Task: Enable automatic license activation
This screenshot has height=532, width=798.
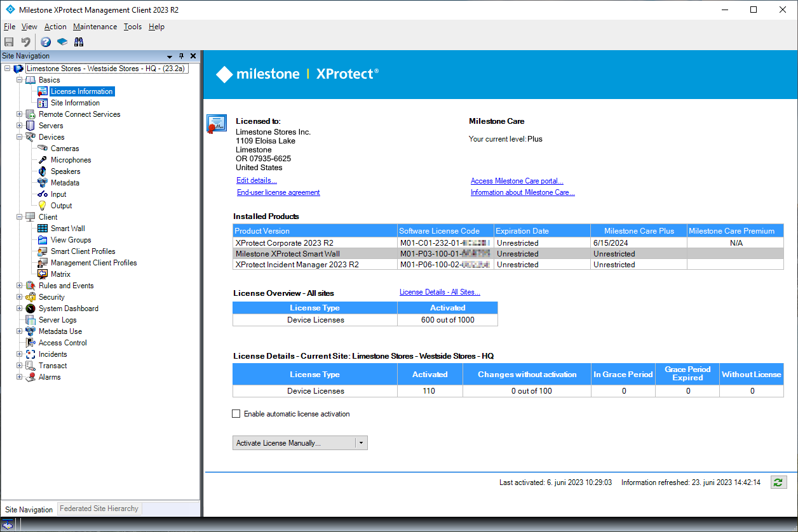Action: (x=236, y=413)
